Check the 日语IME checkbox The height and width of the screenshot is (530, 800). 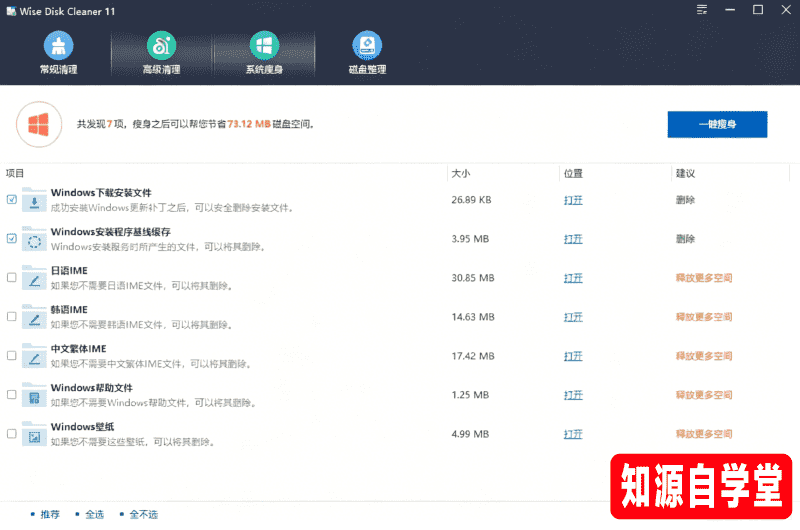[x=12, y=277]
